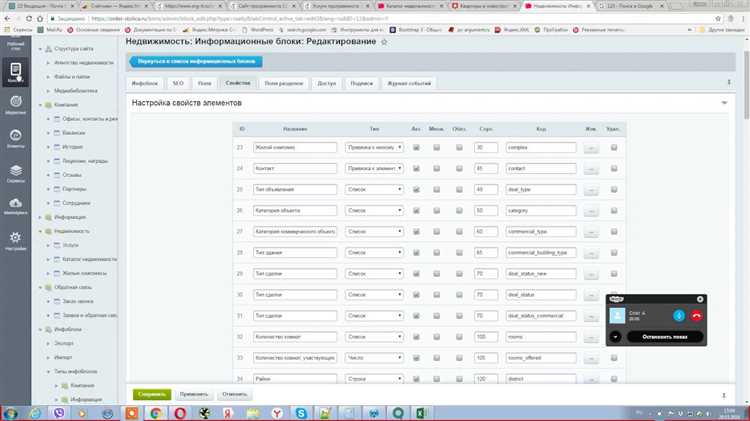Check delete box for rooms_offered row

point(614,358)
